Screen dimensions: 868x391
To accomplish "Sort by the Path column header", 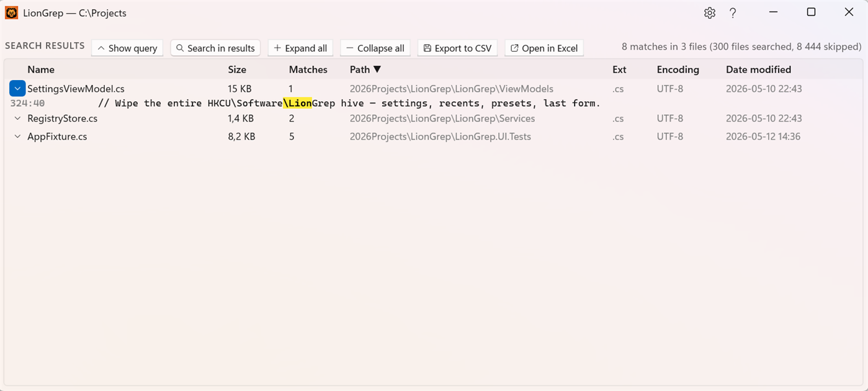I will coord(365,70).
